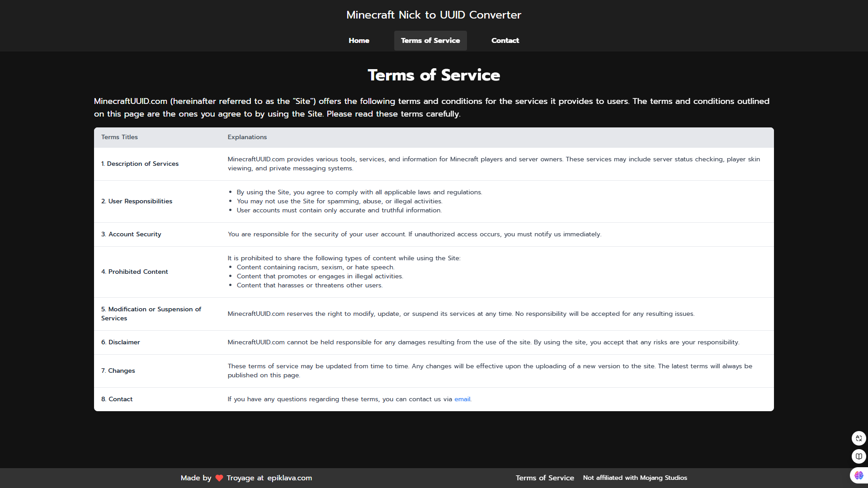868x488 pixels.
Task: Select the Prohibited Content row title
Action: [134, 272]
